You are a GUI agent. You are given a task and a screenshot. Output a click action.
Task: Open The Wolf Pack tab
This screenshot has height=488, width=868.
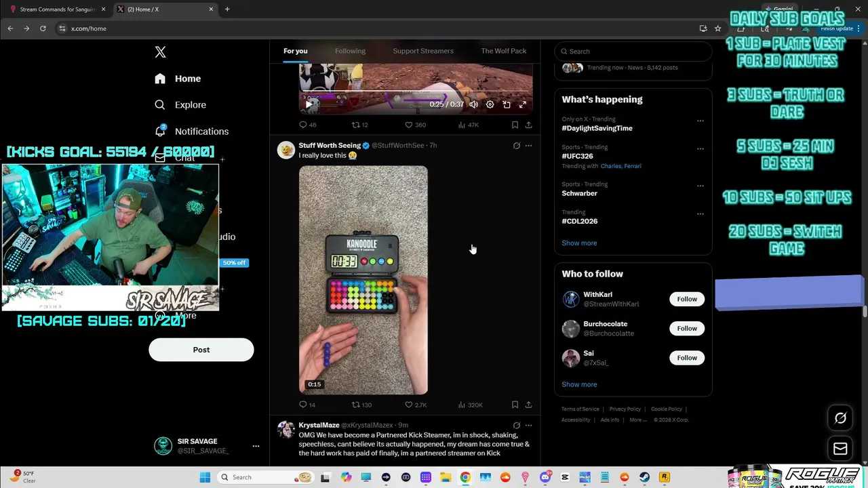tap(504, 51)
